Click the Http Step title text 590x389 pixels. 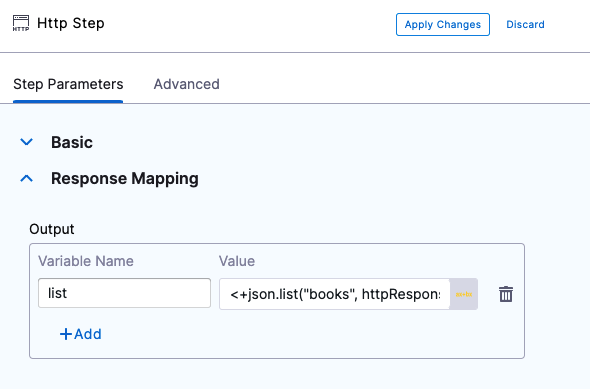coord(71,23)
